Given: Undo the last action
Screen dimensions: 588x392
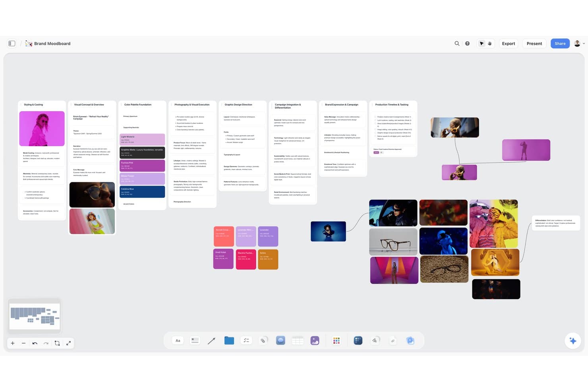Looking at the screenshot, I should (x=35, y=343).
